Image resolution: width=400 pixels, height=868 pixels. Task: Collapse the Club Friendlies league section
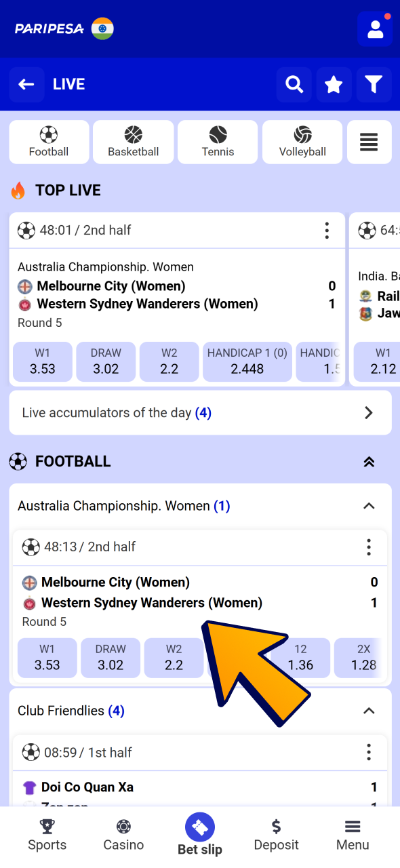point(369,711)
